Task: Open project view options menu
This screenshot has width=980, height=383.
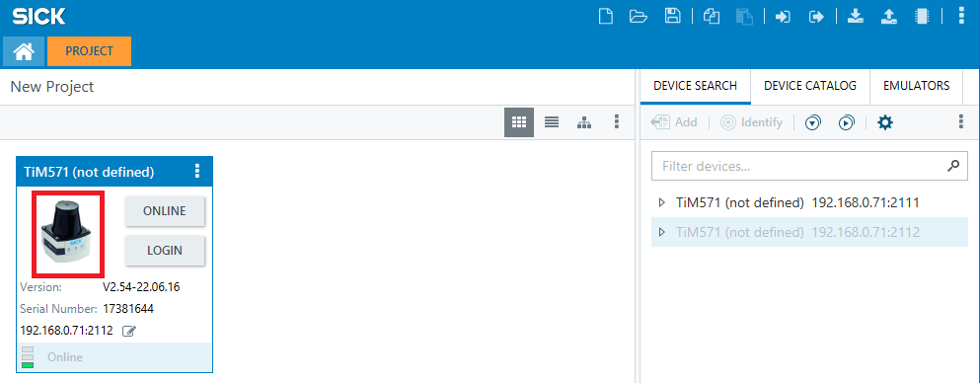Action: [x=617, y=122]
